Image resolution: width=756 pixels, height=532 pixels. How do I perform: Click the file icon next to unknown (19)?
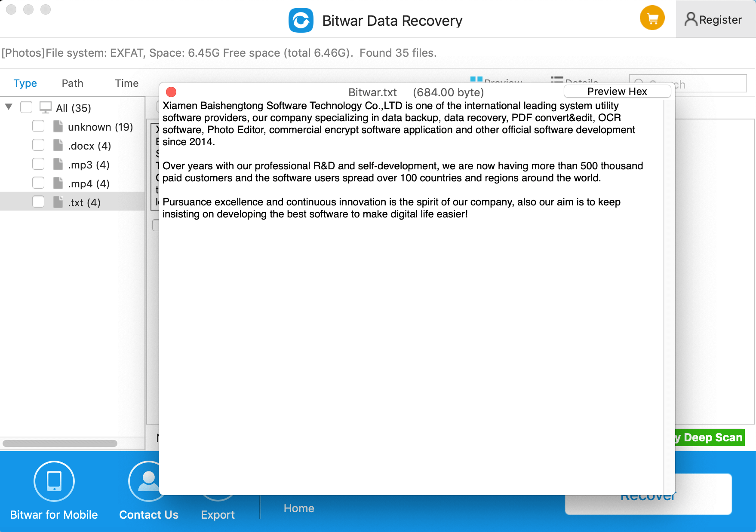[x=58, y=126]
